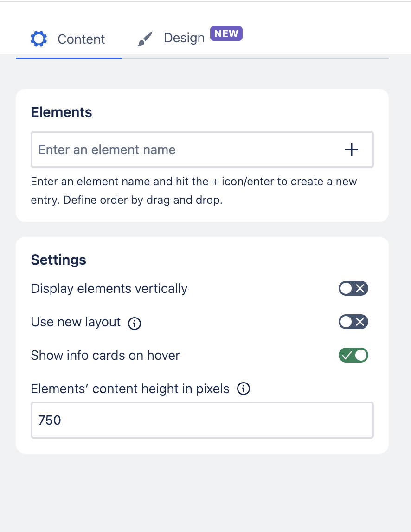
Task: Click the Elements section heading
Action: 61,112
